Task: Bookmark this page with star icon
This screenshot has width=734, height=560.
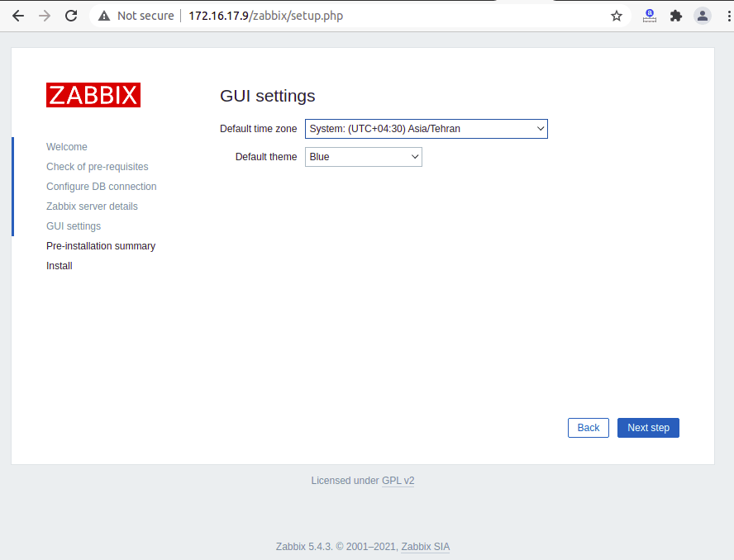Action: [617, 16]
